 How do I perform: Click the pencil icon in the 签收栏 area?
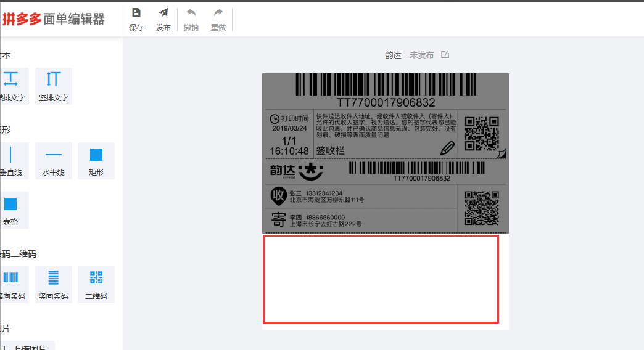[x=447, y=148]
